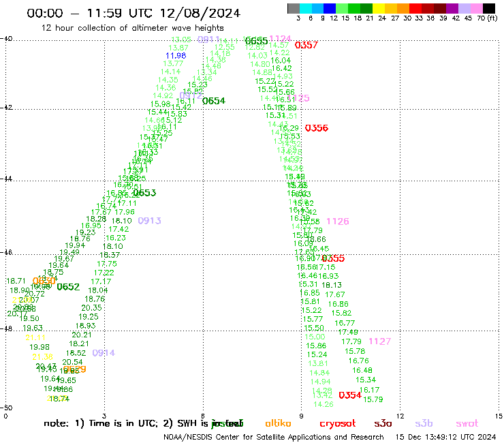Click the wave height value 17.49

348,332
